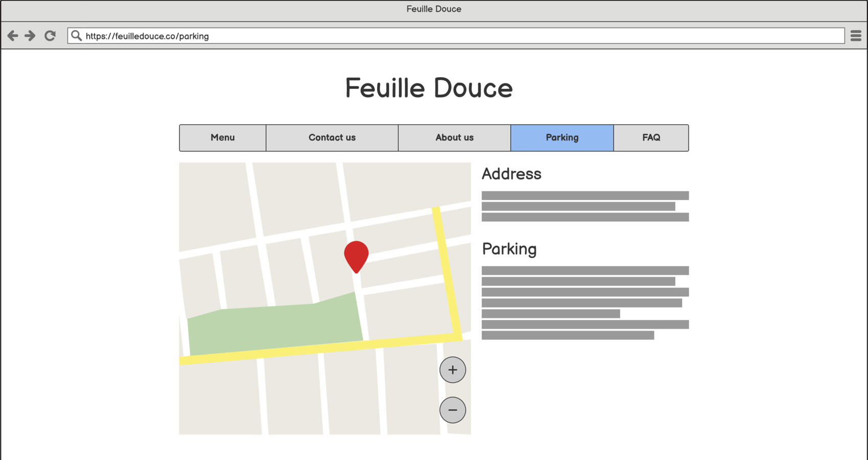Select the About us tab
This screenshot has height=460, width=868.
[454, 137]
